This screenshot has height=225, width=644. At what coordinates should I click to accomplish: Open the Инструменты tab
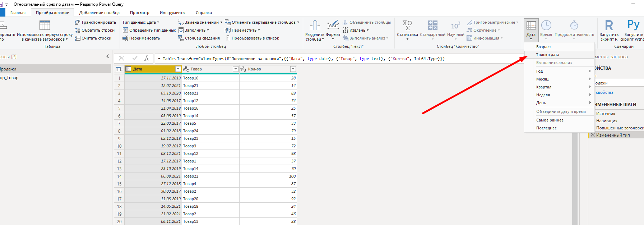coord(173,13)
